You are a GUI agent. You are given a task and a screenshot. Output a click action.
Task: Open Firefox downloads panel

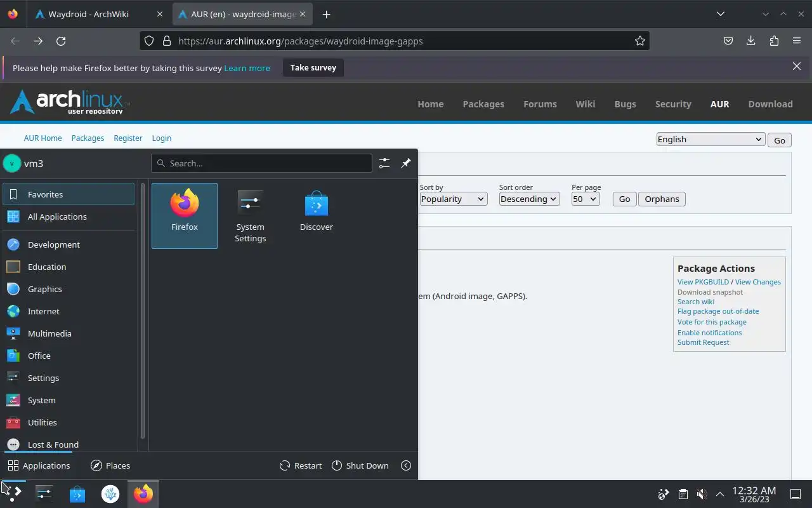(751, 41)
